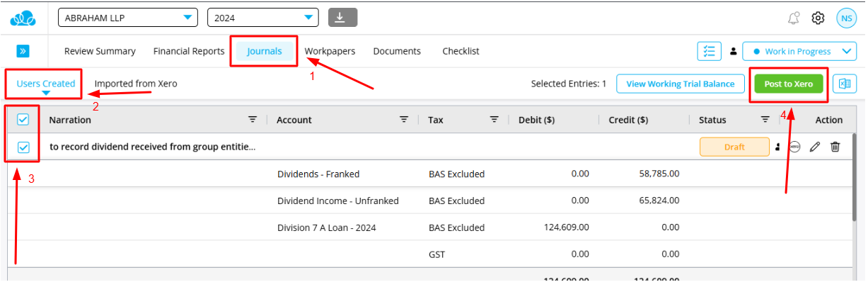Switch to the Workpapers tab
Screen dimensions: 868x287
tap(330, 51)
